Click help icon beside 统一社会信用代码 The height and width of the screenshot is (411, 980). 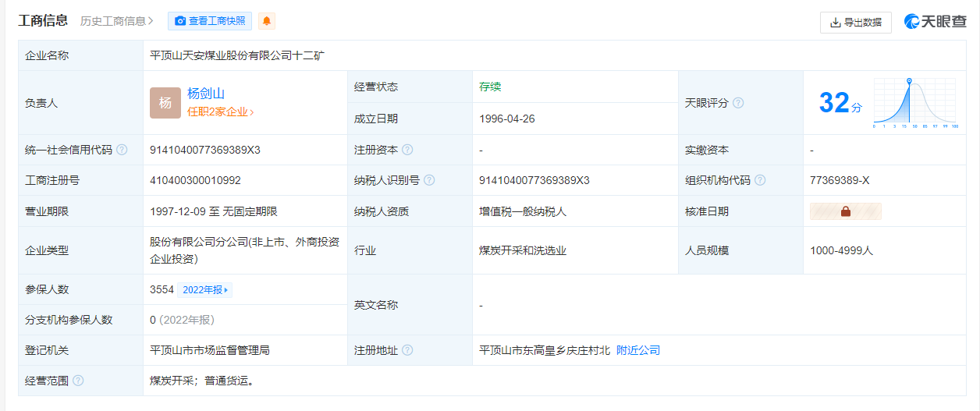point(122,150)
